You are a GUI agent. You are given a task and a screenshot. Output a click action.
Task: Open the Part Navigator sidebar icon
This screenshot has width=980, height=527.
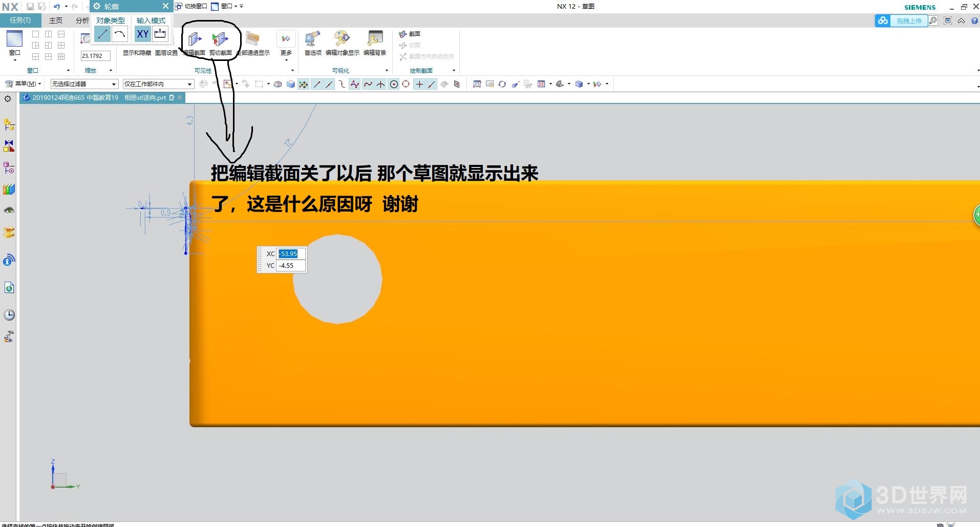[9, 167]
